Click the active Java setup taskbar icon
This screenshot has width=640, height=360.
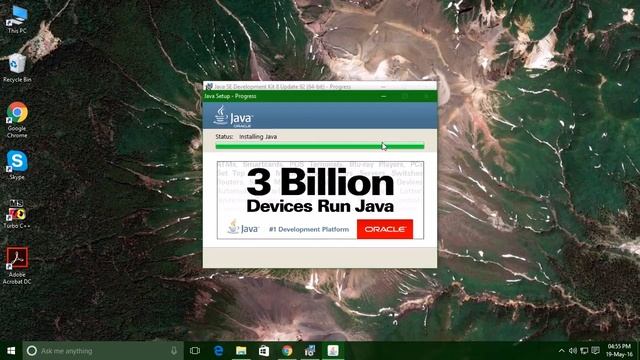(333, 351)
